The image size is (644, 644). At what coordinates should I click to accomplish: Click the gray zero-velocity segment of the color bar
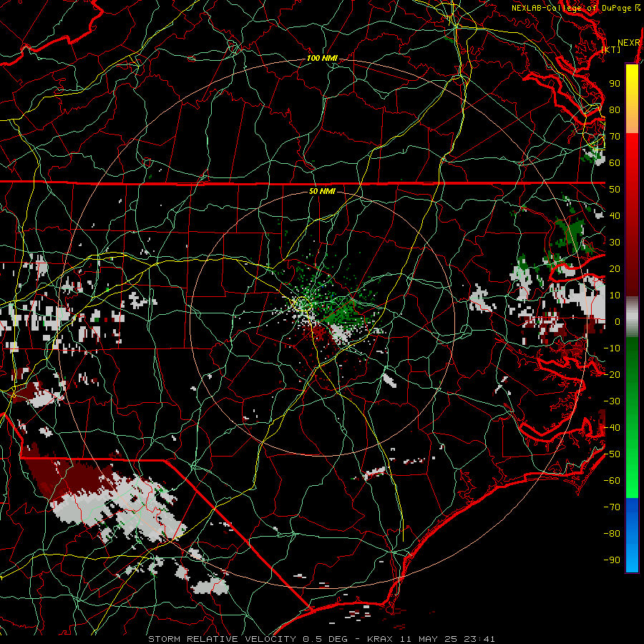coord(632,317)
